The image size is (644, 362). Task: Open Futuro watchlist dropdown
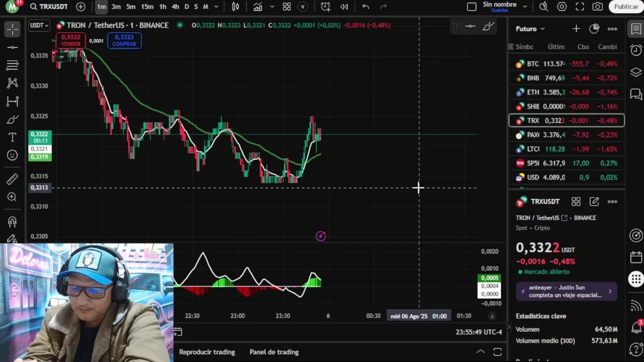click(x=530, y=29)
